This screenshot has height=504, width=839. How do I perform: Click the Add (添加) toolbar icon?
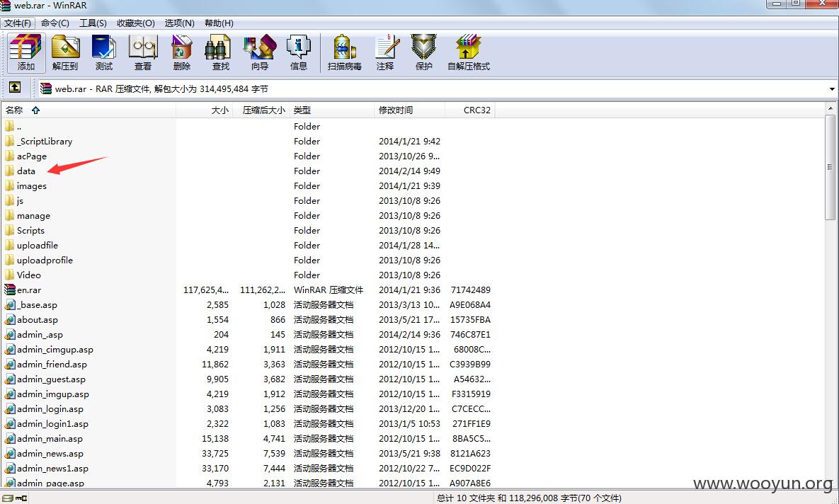coord(25,52)
